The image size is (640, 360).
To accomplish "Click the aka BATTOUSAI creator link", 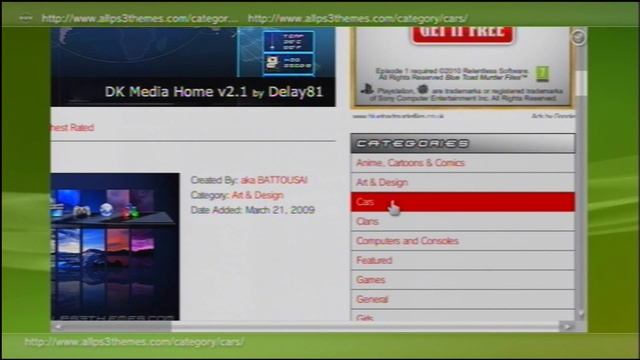I will point(273,180).
